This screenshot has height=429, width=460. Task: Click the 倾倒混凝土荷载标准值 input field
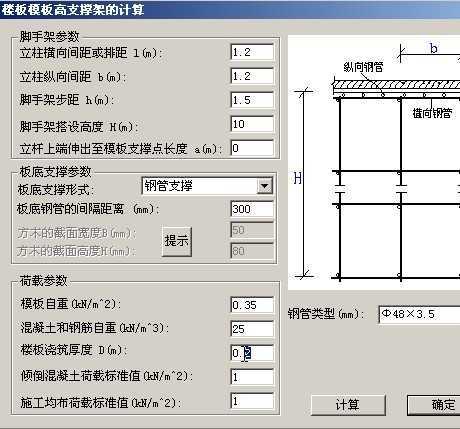pos(252,377)
